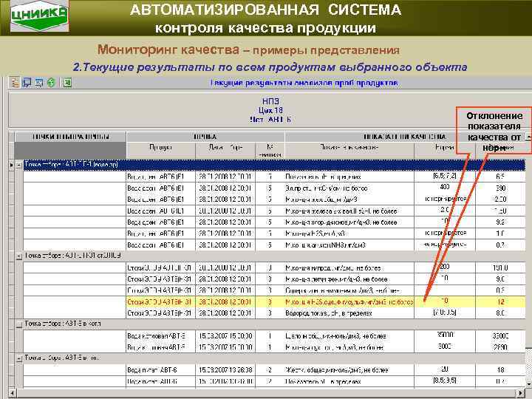Click the norm value 200
This screenshot has height=399, width=532.
click(445, 267)
